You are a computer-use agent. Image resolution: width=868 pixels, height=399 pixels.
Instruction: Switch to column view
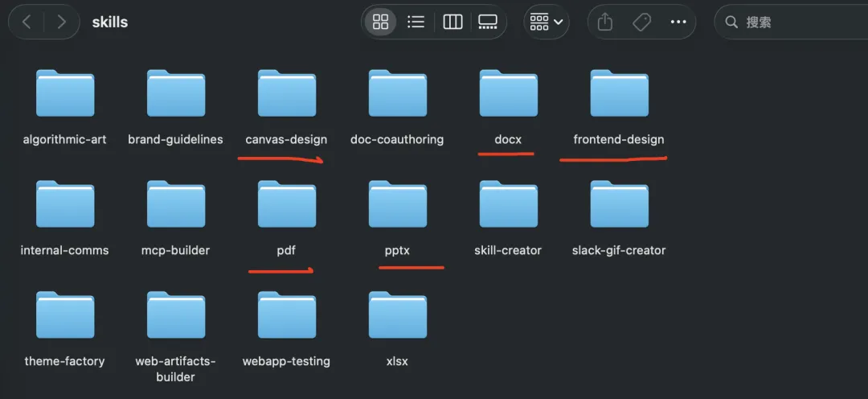coord(452,23)
